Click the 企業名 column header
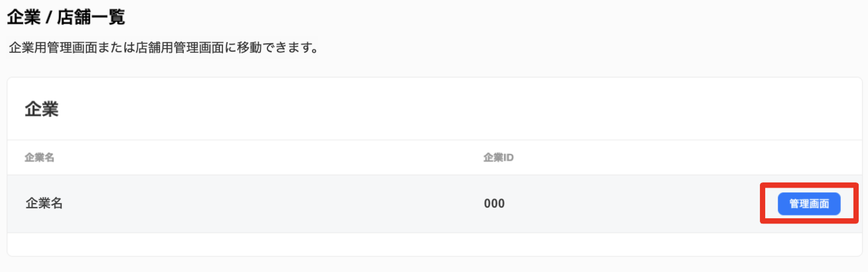 [39, 158]
